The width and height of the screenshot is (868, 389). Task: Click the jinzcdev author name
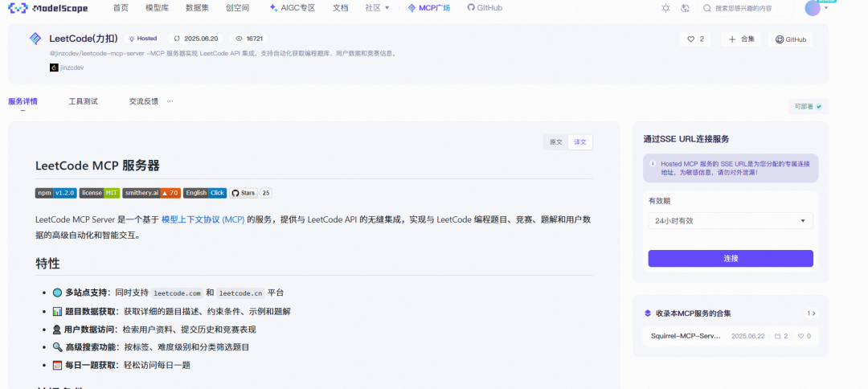pyautogui.click(x=72, y=68)
